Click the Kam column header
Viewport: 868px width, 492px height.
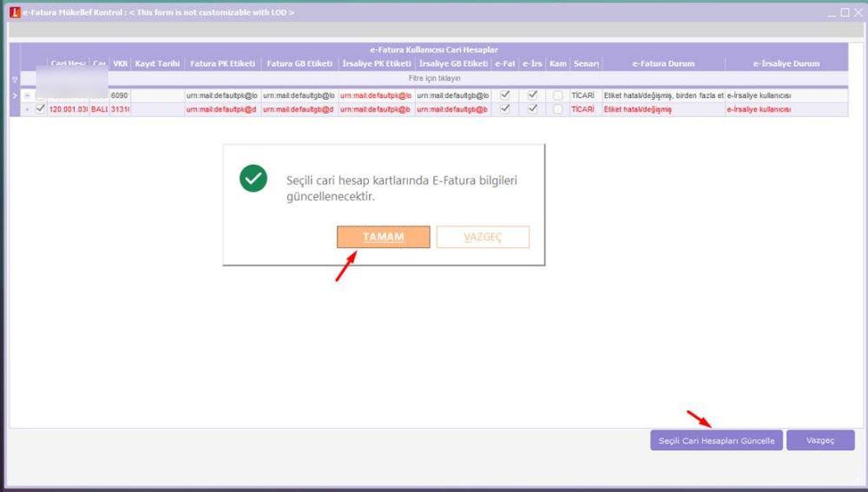coord(557,63)
